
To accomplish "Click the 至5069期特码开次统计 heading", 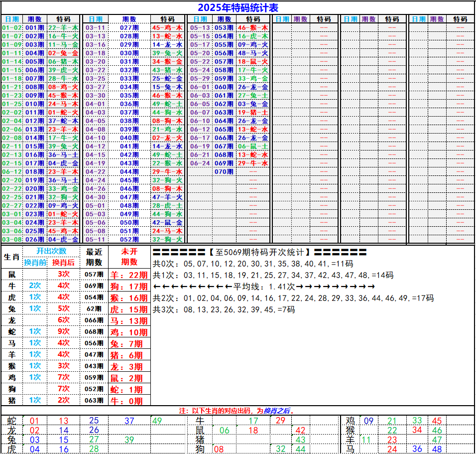I will point(259,252).
